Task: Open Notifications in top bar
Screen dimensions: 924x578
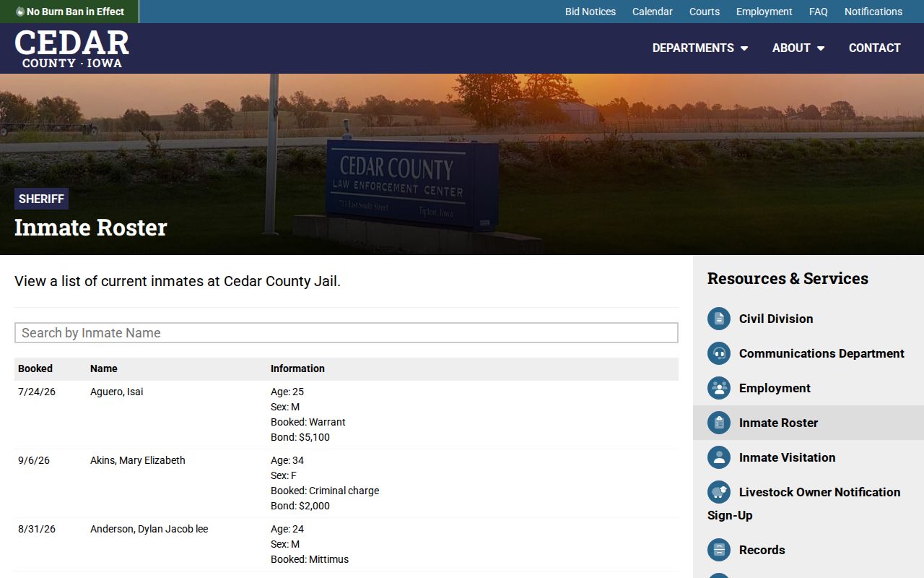Action: click(873, 12)
